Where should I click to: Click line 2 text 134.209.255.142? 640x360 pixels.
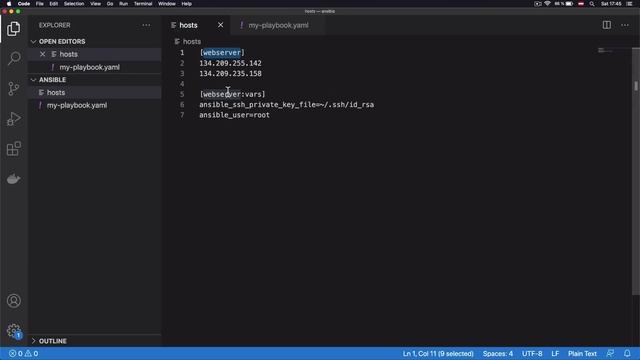point(230,63)
